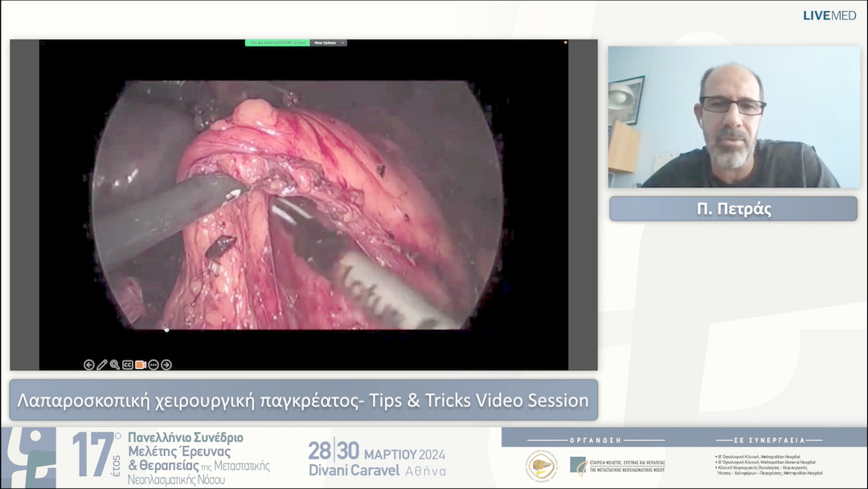Click the round organizer society seal logo
The width and height of the screenshot is (868, 489).
click(541, 466)
